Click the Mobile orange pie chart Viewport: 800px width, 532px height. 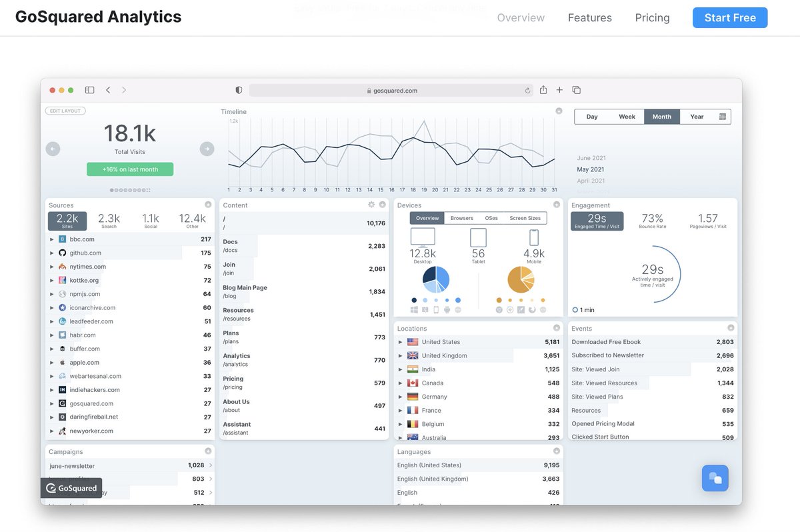pos(521,279)
